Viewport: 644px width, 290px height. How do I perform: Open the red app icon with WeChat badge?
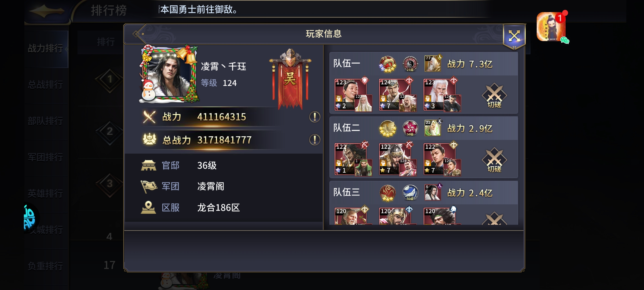552,27
